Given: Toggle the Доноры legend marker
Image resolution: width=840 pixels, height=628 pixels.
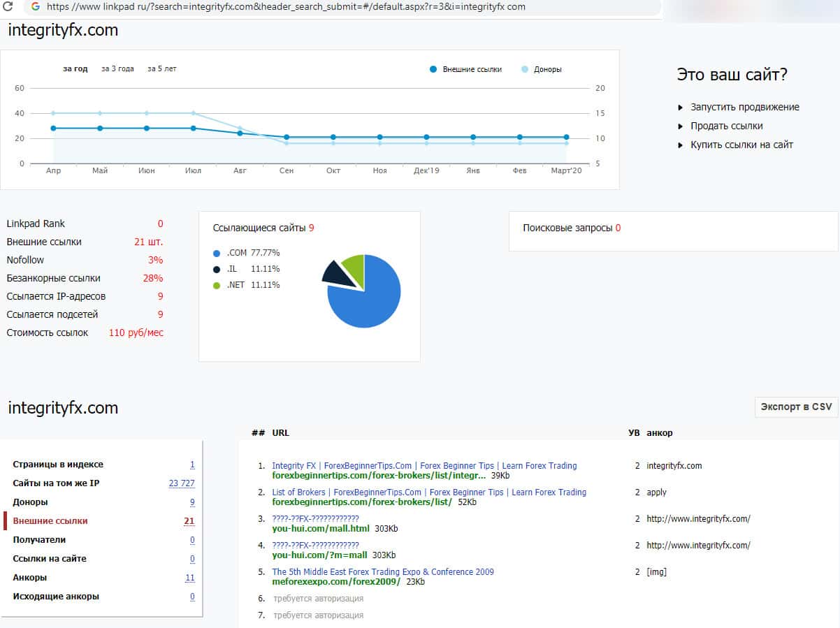Looking at the screenshot, I should tap(526, 69).
